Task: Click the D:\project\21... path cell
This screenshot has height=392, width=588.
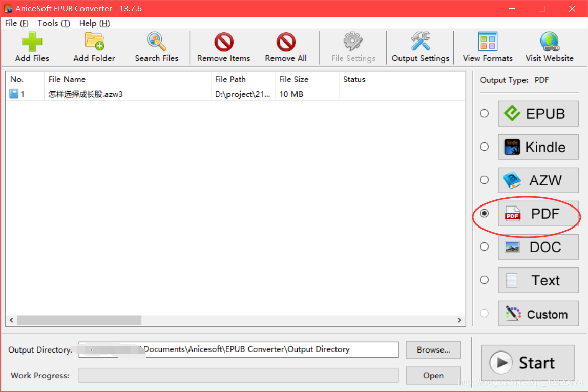Action: pyautogui.click(x=242, y=94)
